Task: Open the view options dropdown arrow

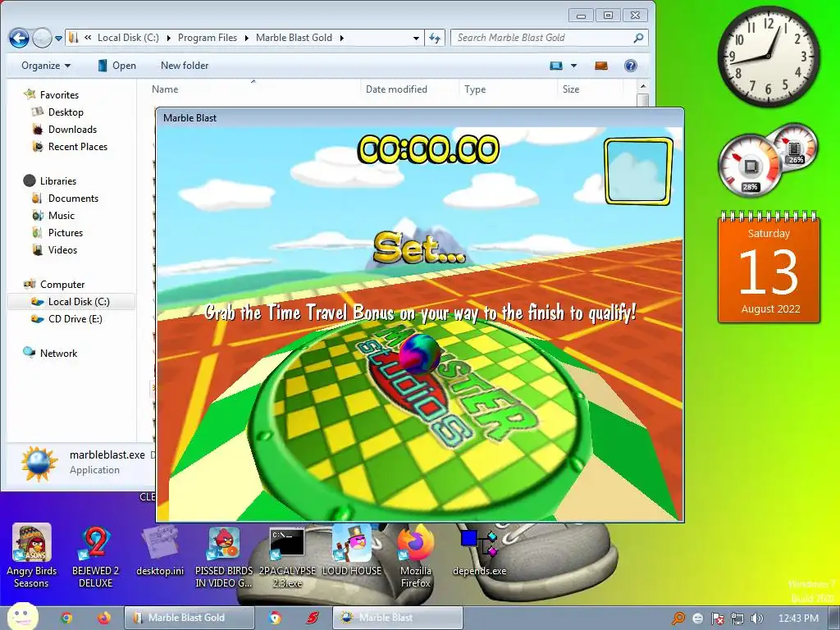Action: click(573, 66)
